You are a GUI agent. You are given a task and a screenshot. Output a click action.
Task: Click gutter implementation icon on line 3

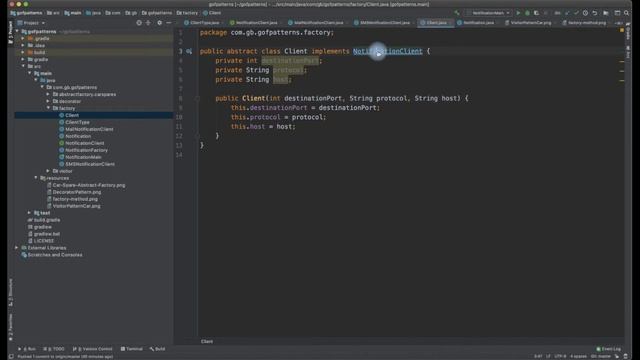point(189,51)
